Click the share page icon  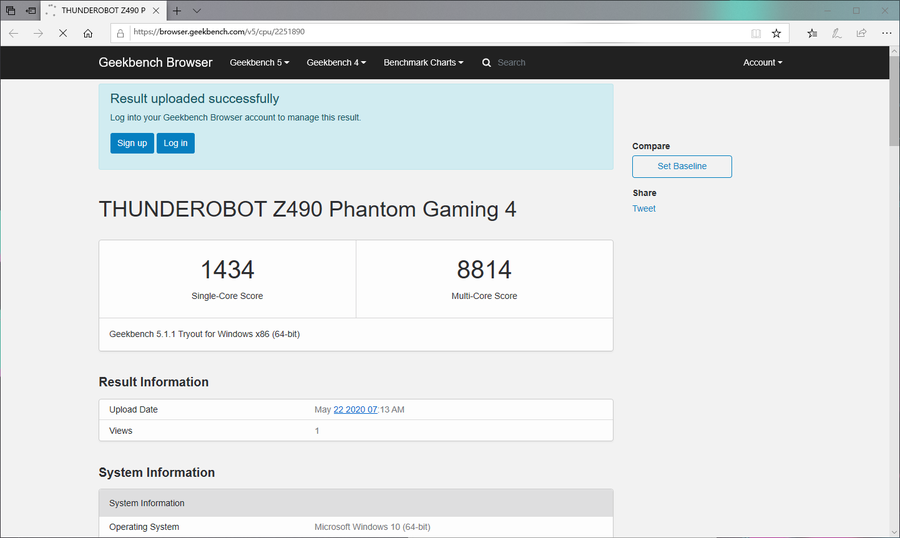[860, 33]
